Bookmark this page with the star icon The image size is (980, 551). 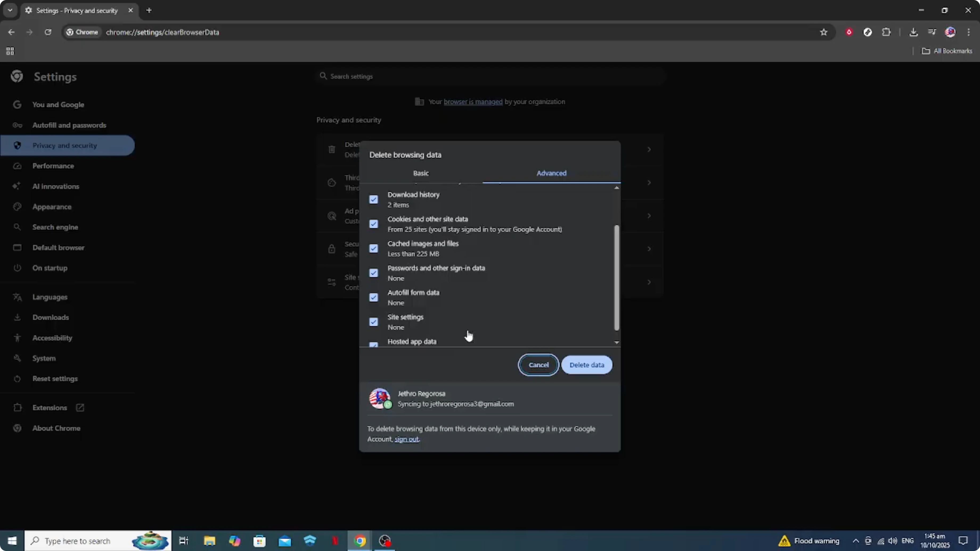tap(823, 32)
